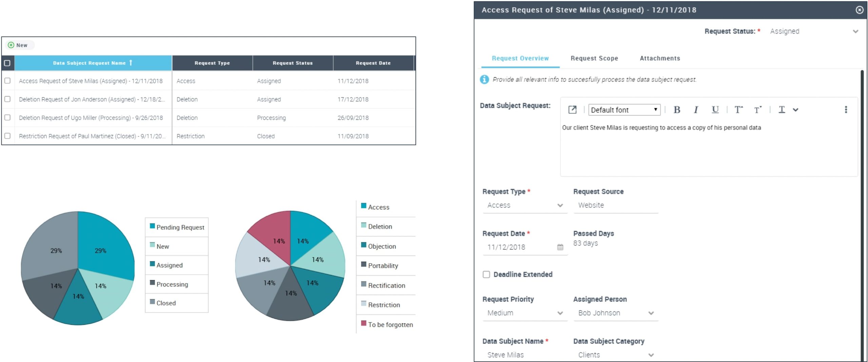Open the Attachments tab

(x=659, y=58)
